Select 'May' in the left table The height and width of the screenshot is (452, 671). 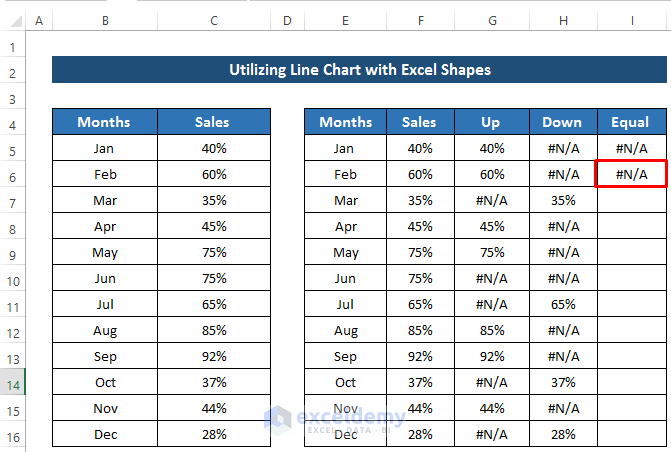pos(104,252)
